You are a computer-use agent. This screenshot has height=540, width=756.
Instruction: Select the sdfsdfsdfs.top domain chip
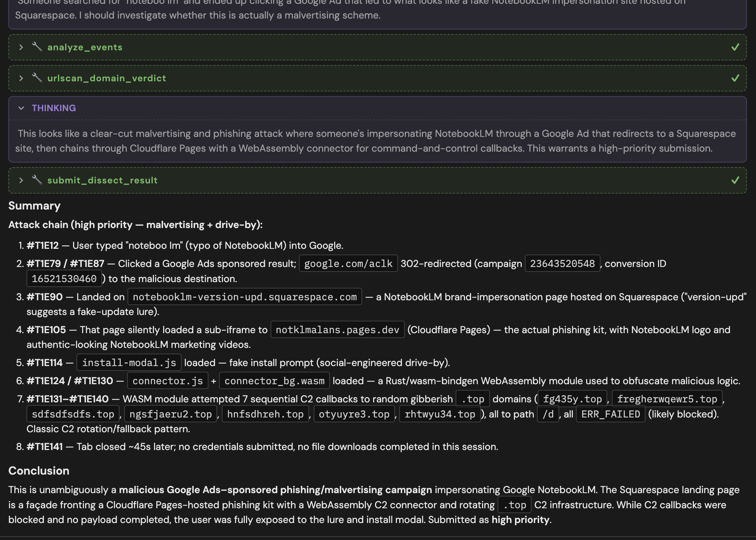tap(73, 414)
